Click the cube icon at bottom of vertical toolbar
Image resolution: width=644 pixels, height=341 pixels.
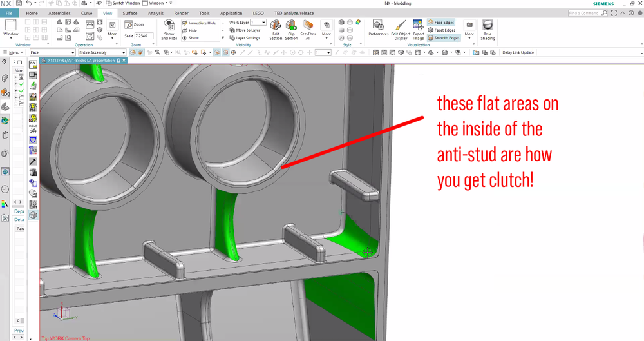33,215
